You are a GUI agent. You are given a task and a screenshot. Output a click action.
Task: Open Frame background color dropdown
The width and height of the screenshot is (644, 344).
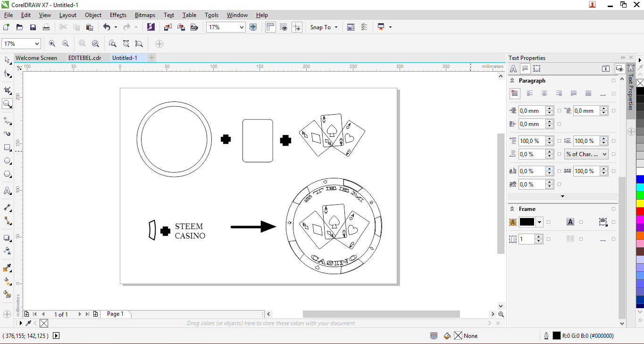tap(539, 222)
